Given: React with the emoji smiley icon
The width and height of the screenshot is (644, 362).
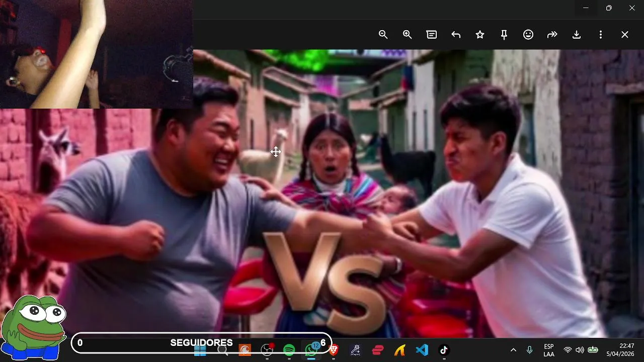Looking at the screenshot, I should click(528, 35).
